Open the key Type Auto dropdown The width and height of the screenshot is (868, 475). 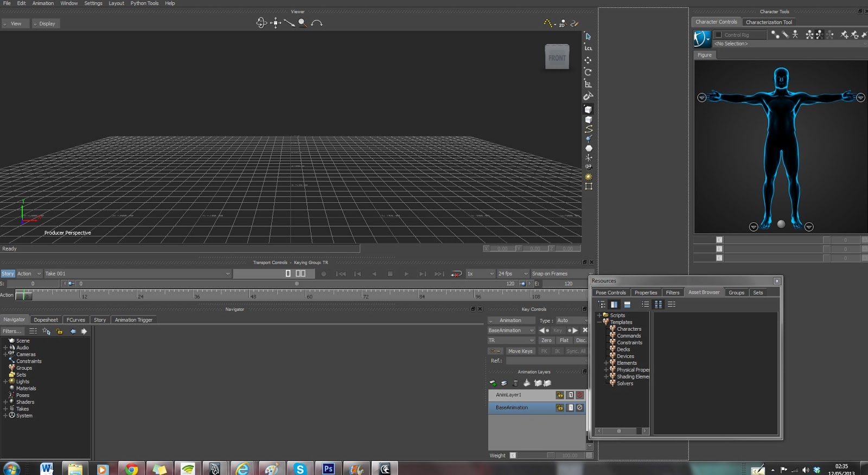pyautogui.click(x=572, y=320)
